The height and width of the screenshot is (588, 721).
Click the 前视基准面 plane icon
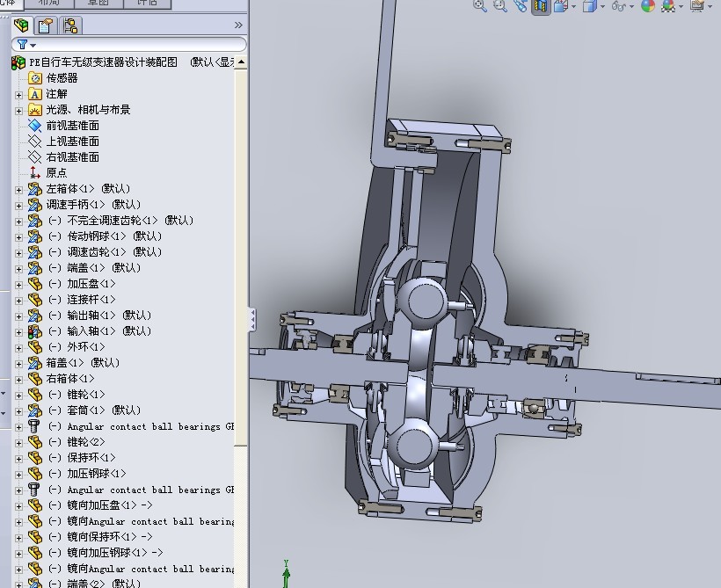point(35,125)
